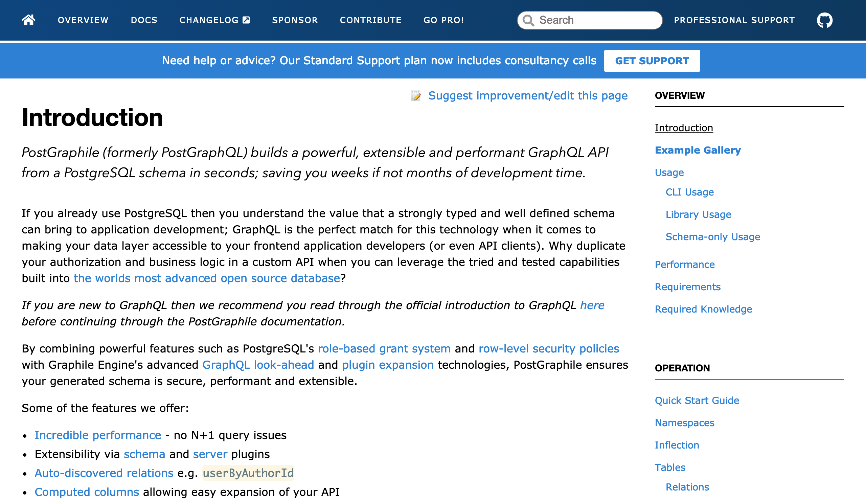Click the Get Support button
Image resolution: width=866 pixels, height=504 pixels.
tap(652, 61)
